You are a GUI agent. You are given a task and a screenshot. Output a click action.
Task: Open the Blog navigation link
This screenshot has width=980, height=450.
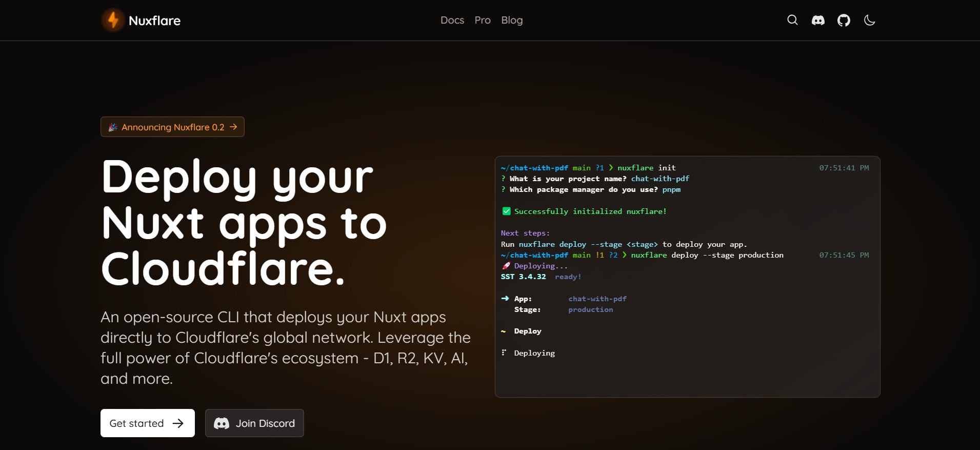[x=512, y=20]
